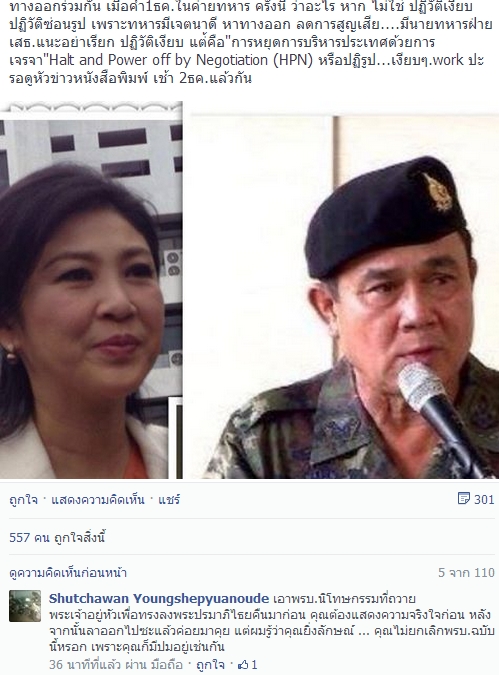Click แสดงความคิดเห็น to write a comment

(98, 500)
